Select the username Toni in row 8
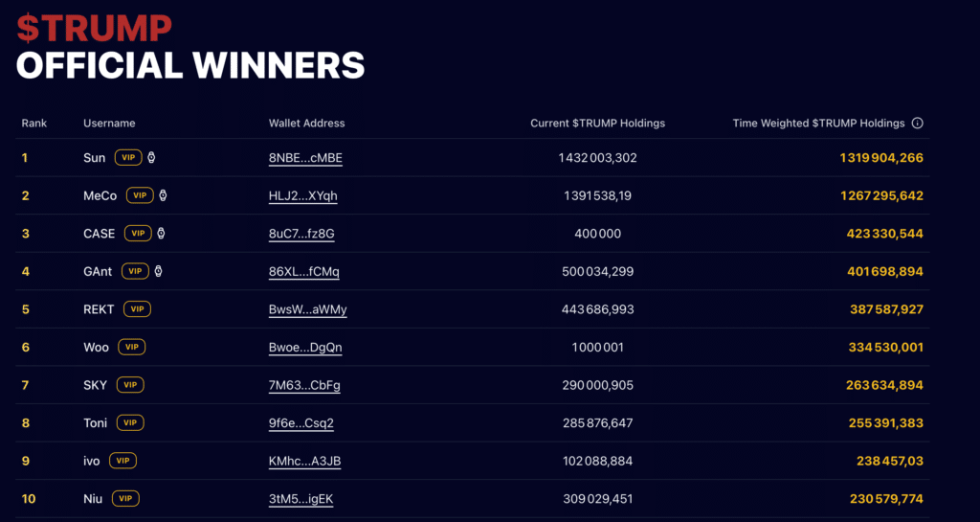 pos(96,423)
